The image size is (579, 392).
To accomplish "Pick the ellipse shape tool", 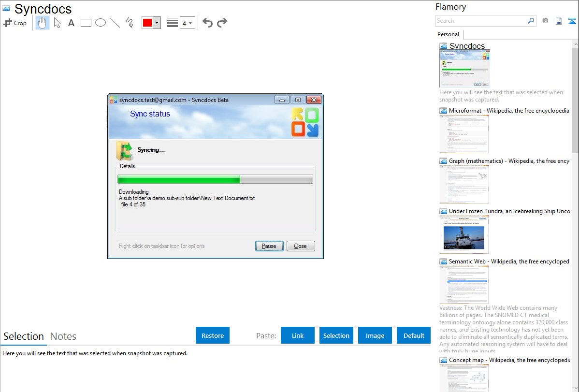I will click(101, 23).
